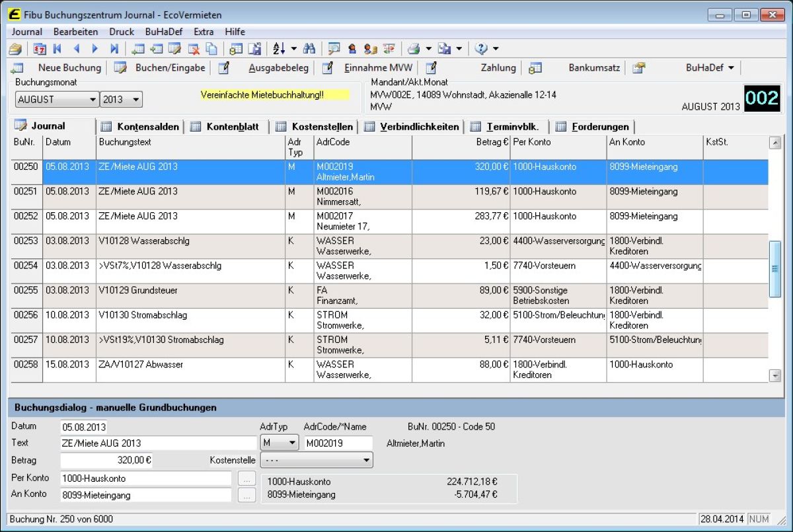Screen dimensions: 793x532
Task: Click the single person icon in the toolbar
Action: click(x=352, y=48)
